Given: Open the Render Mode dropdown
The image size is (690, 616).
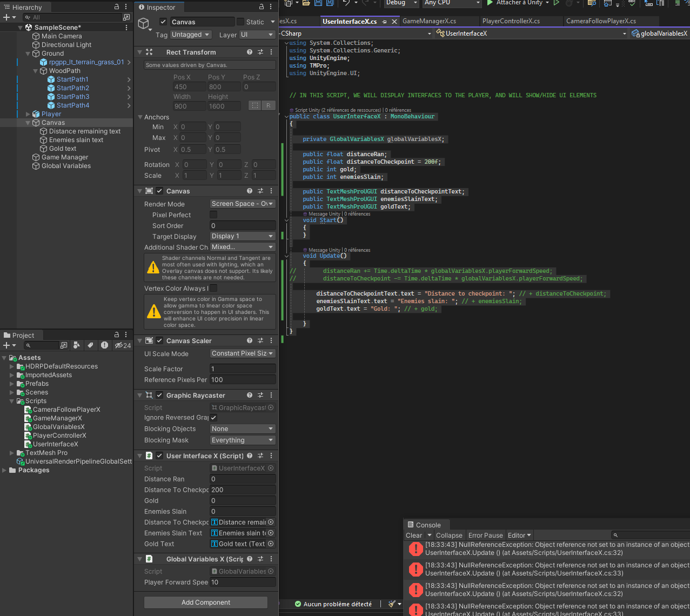Looking at the screenshot, I should [x=243, y=204].
